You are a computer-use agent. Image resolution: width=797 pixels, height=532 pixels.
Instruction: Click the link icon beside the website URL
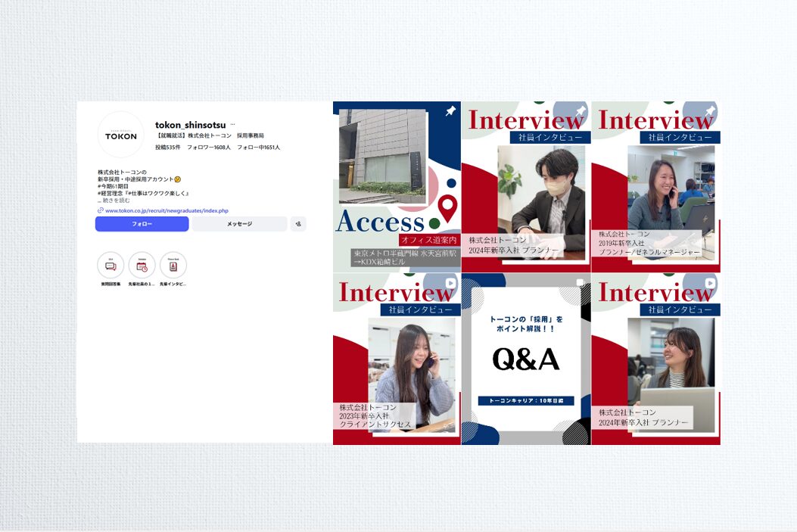[101, 210]
